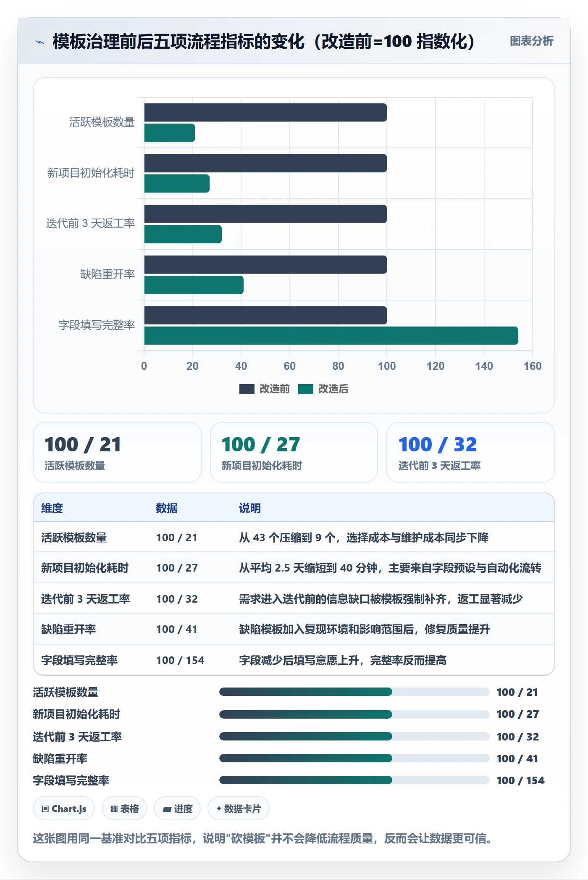The height and width of the screenshot is (880, 588).
Task: Click the 数据 column header
Action: pyautogui.click(x=167, y=508)
